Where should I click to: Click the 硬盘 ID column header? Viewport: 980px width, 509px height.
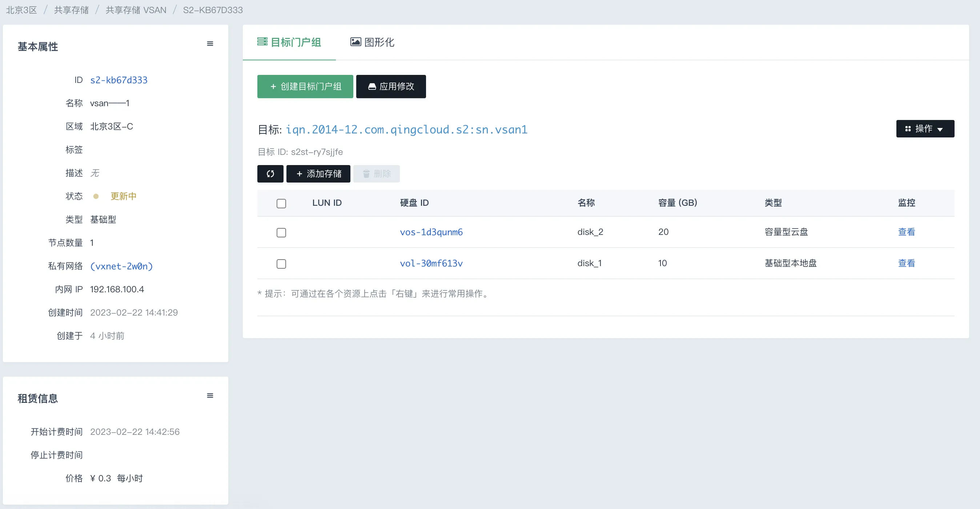[x=414, y=203]
